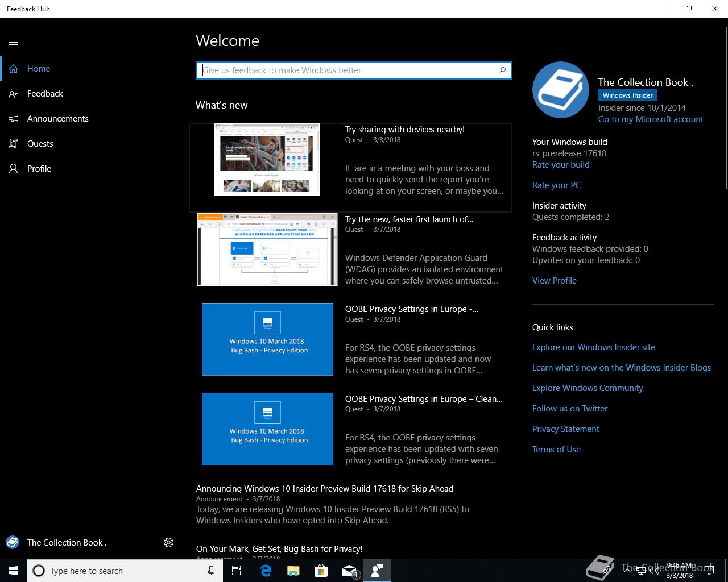Go to Announcements section label
The height and width of the screenshot is (582, 728).
[x=58, y=119]
